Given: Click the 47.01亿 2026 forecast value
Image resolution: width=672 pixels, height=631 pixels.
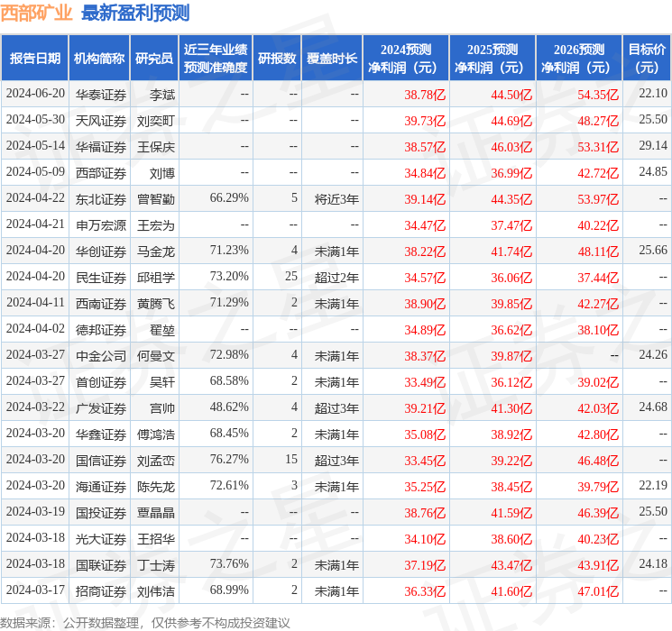Looking at the screenshot, I should click(x=598, y=590).
